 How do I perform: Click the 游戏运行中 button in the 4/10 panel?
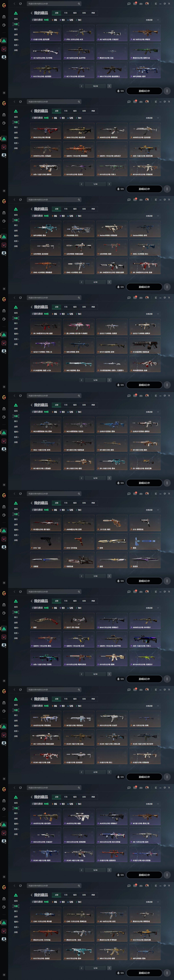(144, 287)
